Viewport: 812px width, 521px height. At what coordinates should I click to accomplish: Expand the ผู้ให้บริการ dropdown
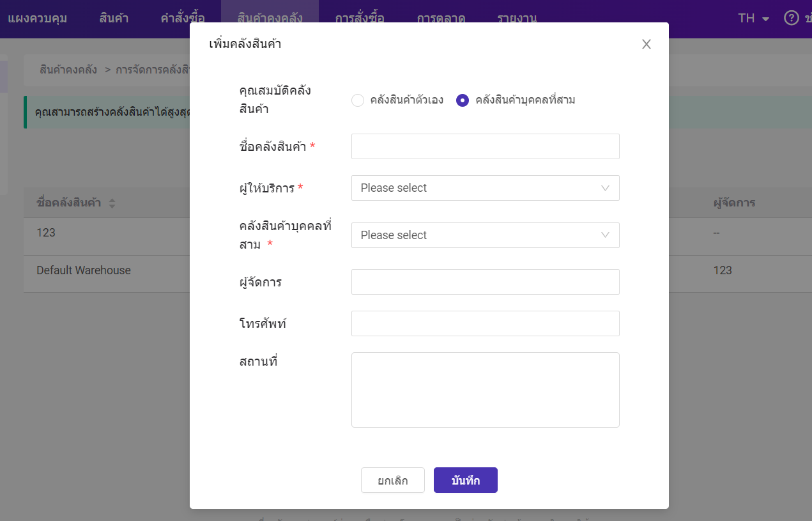(485, 188)
